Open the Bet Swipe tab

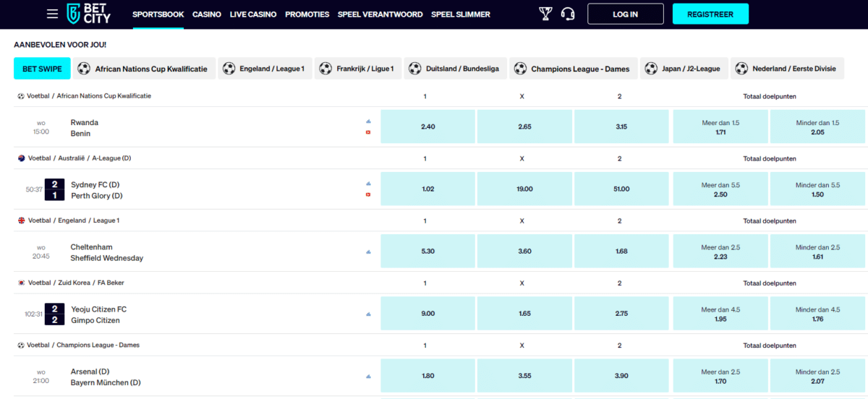tap(42, 69)
